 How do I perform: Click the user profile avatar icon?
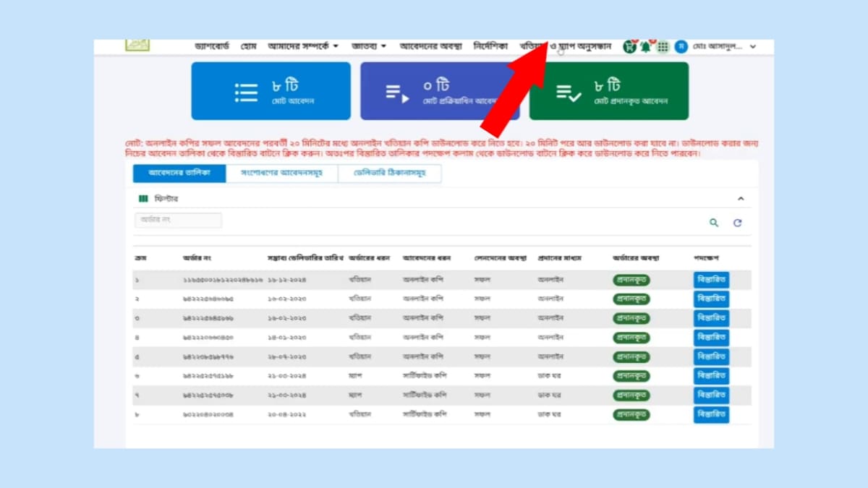(x=681, y=47)
